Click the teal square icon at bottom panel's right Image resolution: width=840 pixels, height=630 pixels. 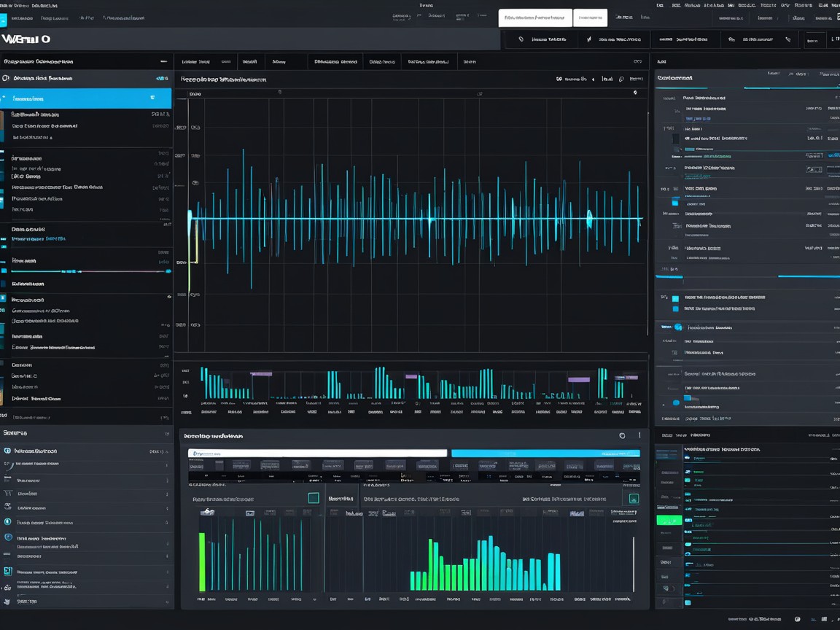point(634,499)
